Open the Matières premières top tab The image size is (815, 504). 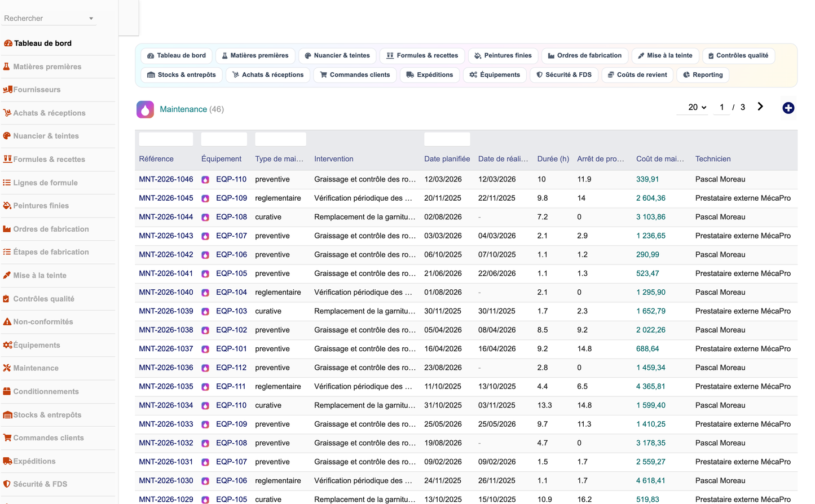[x=255, y=56]
